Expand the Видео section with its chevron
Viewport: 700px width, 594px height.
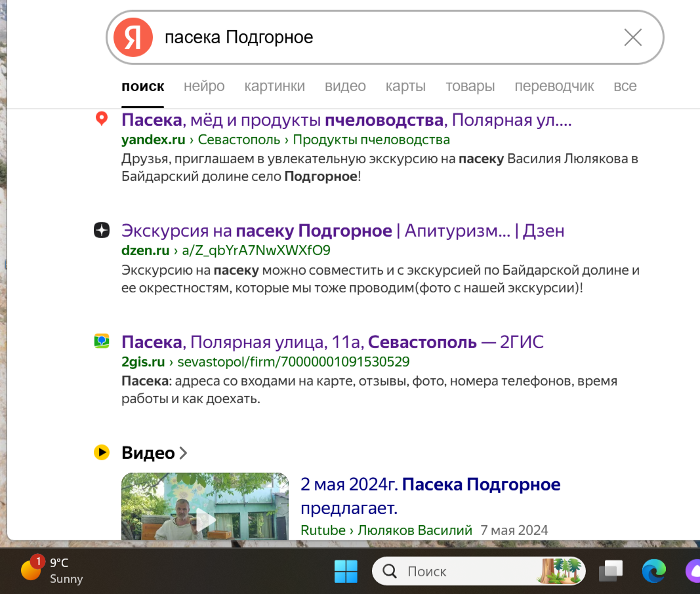click(182, 452)
